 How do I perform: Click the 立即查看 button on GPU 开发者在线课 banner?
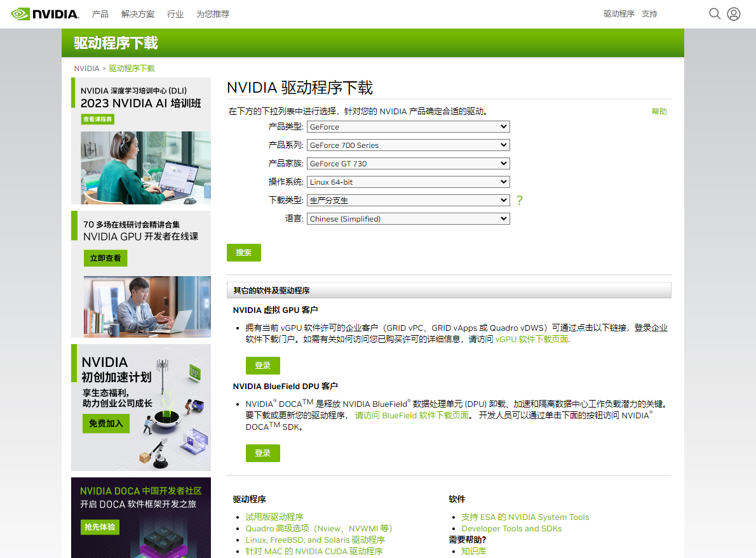pos(105,258)
